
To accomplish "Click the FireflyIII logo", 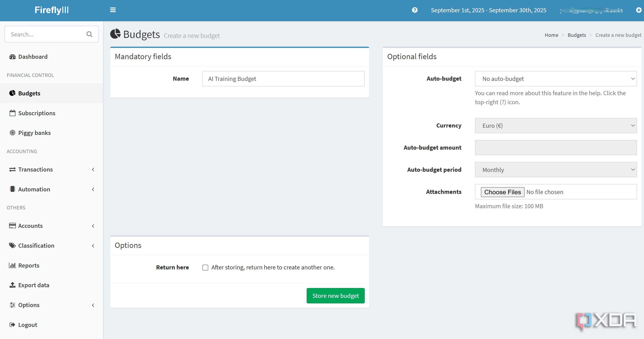I will 52,10.
